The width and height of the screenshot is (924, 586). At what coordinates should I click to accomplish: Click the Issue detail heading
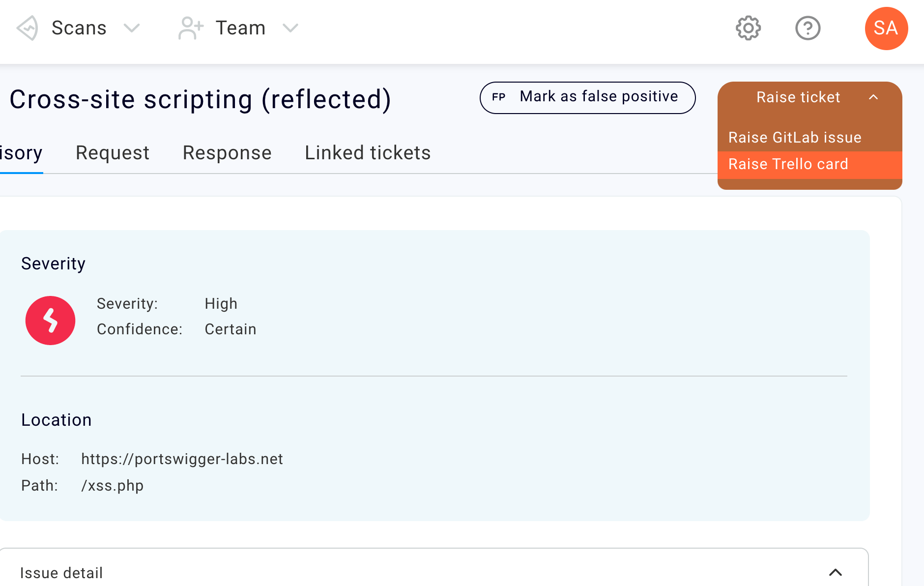61,573
